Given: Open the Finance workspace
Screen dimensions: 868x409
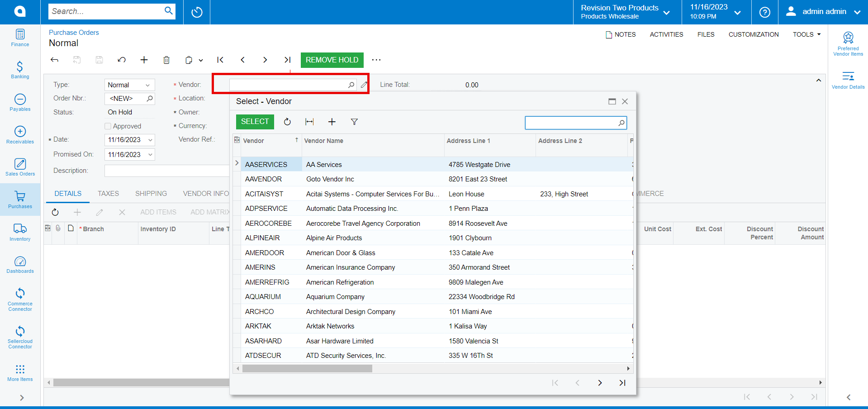Looking at the screenshot, I should coord(20,38).
